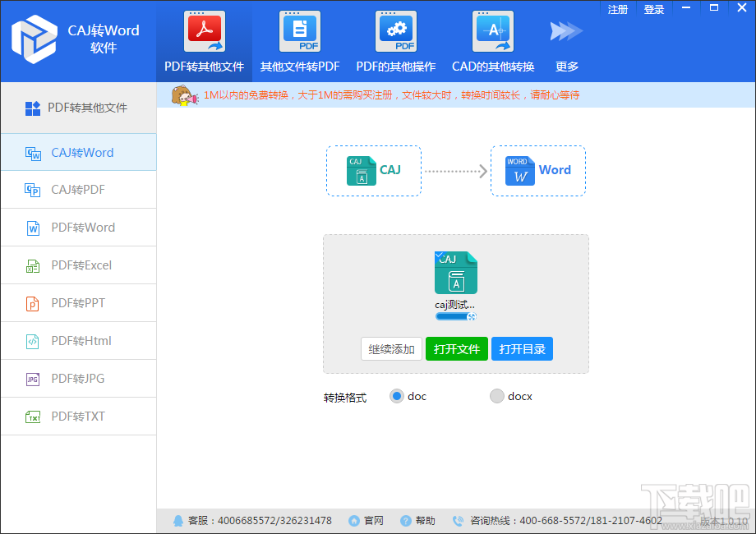Click the hotline number 400-668-5572/181-2107-4602

(591, 521)
